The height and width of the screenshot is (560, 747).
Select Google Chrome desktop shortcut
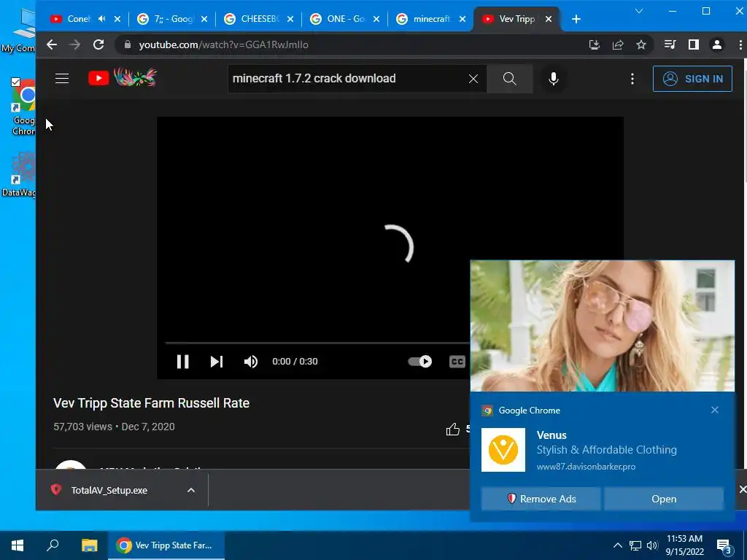click(x=22, y=107)
